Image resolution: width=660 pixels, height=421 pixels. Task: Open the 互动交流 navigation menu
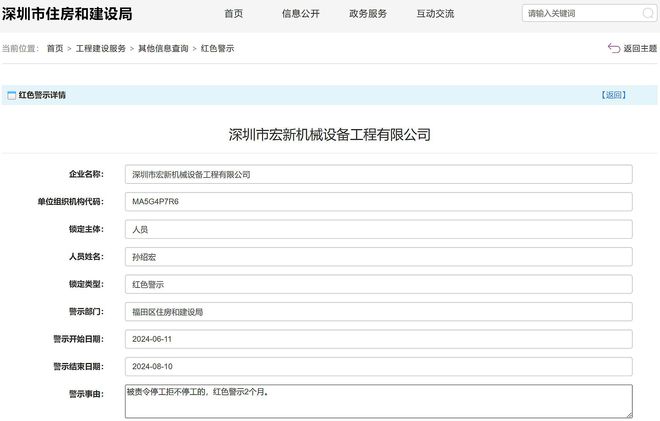point(435,14)
